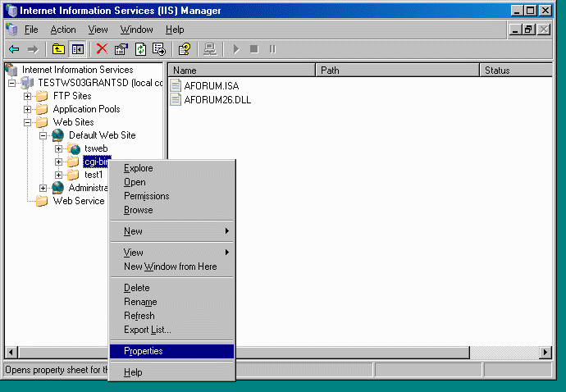Choose Refresh in the context menu
The image size is (566, 392).
[x=171, y=316]
